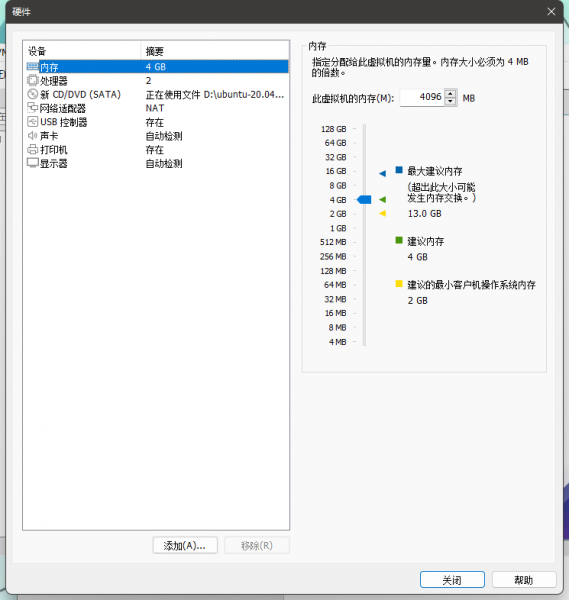Select the memory (内存) device icon

[x=33, y=67]
